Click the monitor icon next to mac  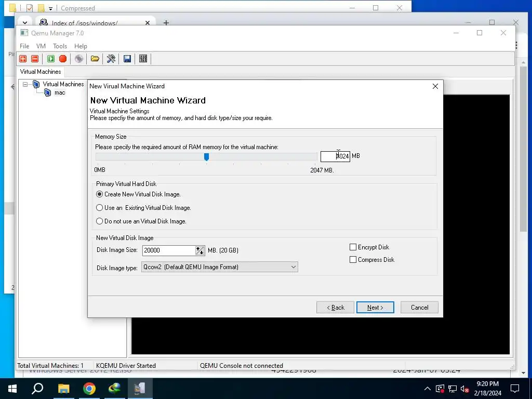(48, 92)
